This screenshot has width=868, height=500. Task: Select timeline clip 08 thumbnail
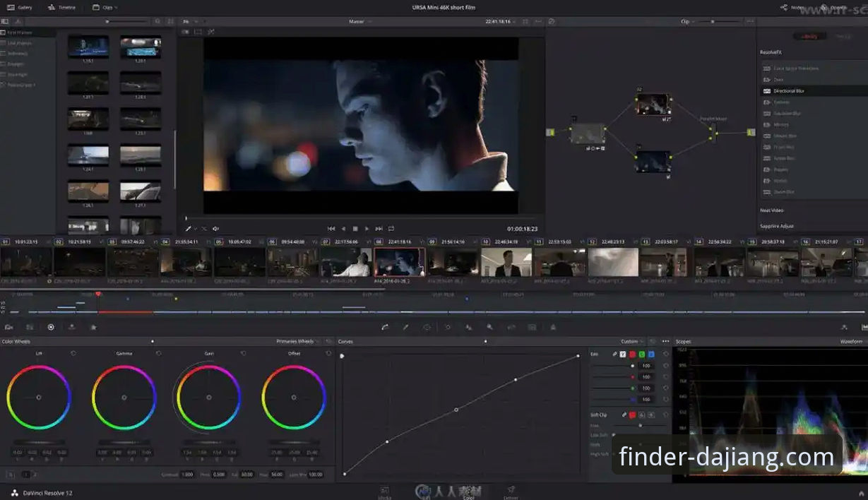click(400, 261)
